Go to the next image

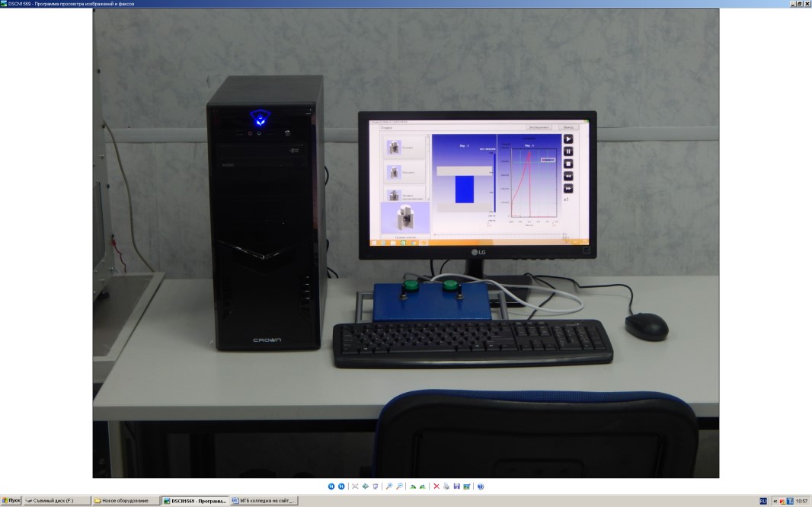click(341, 486)
